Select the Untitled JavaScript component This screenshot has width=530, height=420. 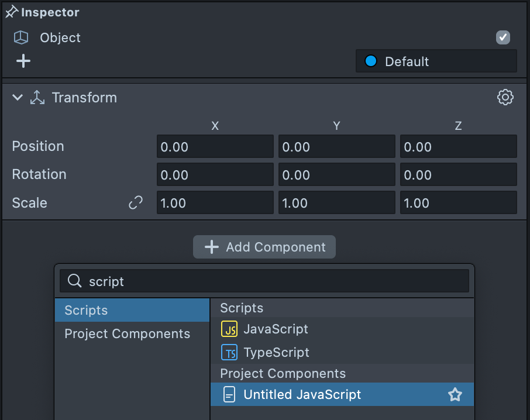pos(302,395)
